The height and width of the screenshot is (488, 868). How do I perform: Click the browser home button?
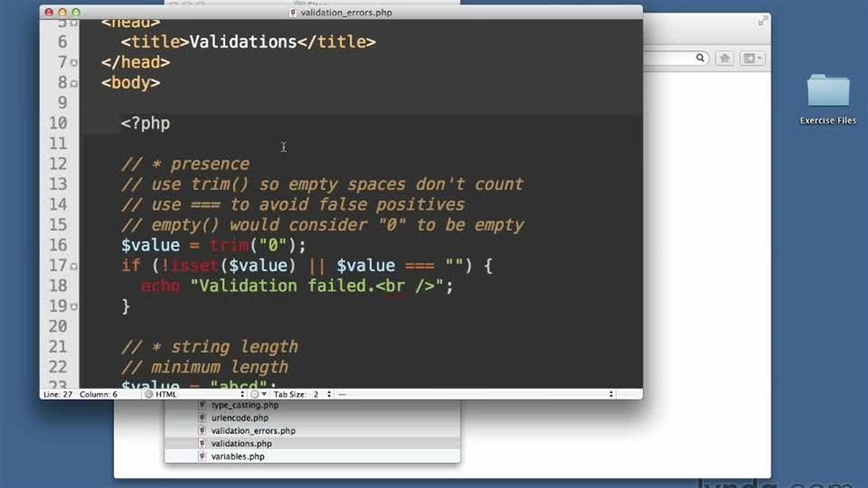click(724, 59)
